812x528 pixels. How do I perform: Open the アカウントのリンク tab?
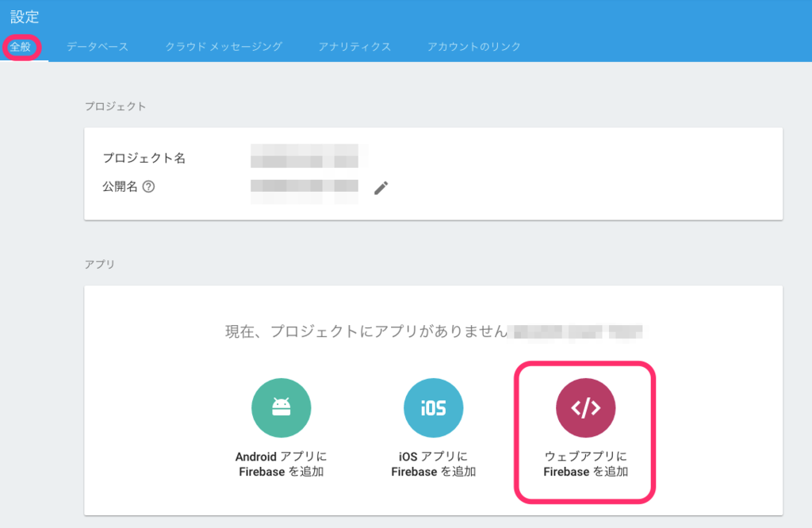(474, 47)
